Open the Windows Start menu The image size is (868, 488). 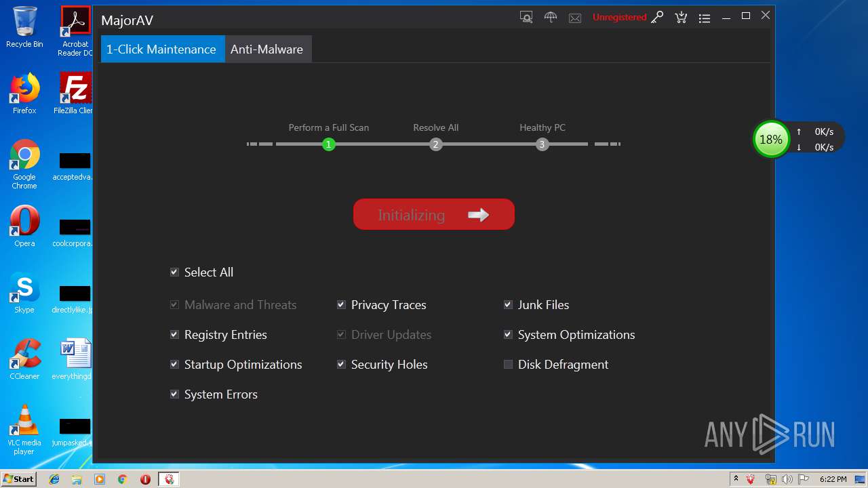coord(19,479)
